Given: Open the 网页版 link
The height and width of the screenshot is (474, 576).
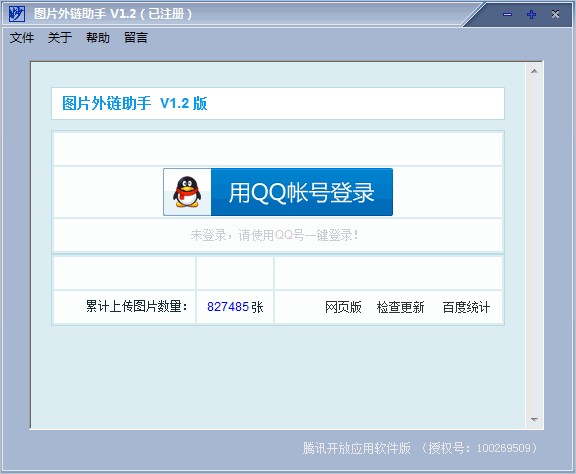Looking at the screenshot, I should tap(343, 307).
